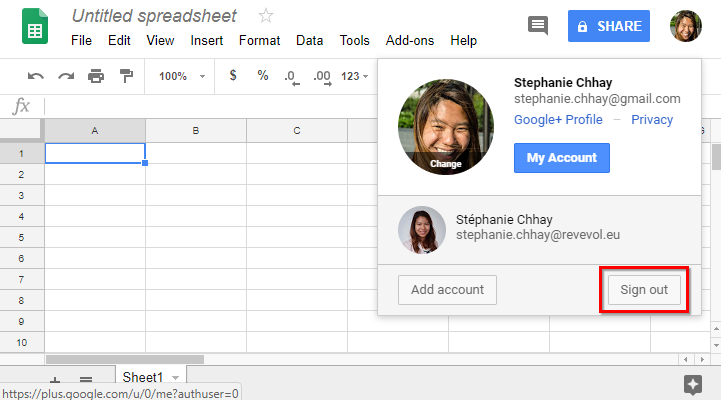The height and width of the screenshot is (400, 721).
Task: Click the My Account button
Action: click(x=562, y=158)
